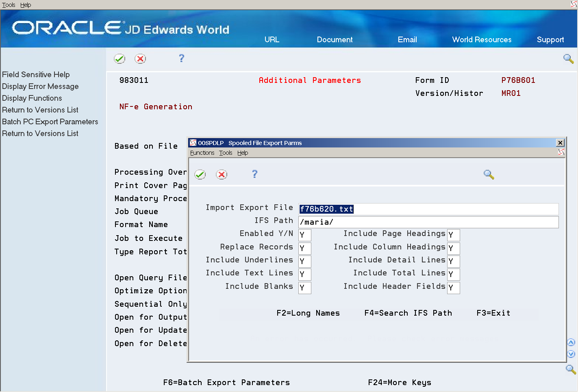Open the Document link in the header
The height and width of the screenshot is (392, 578).
click(x=335, y=39)
